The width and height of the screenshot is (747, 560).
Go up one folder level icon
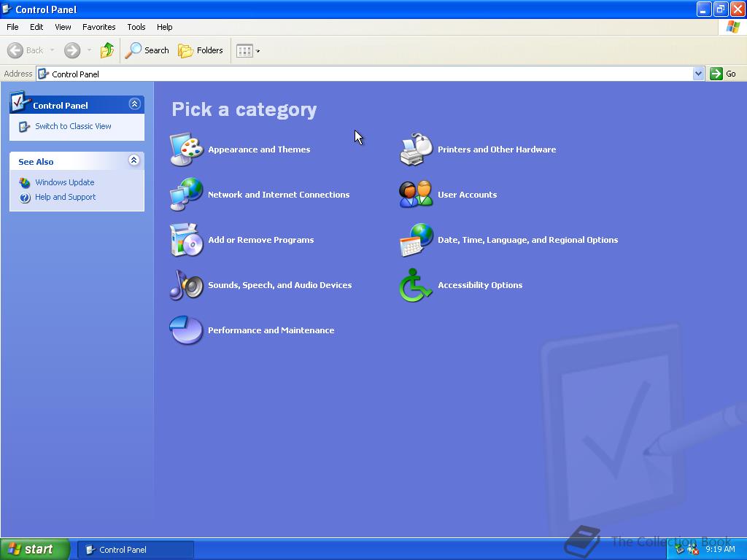tap(107, 50)
